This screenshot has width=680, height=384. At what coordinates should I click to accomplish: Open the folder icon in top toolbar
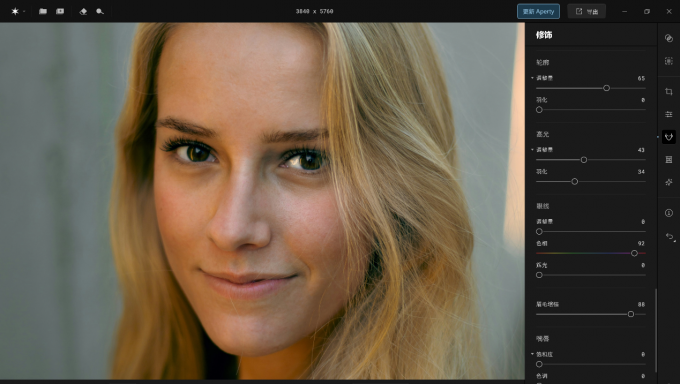click(x=43, y=11)
